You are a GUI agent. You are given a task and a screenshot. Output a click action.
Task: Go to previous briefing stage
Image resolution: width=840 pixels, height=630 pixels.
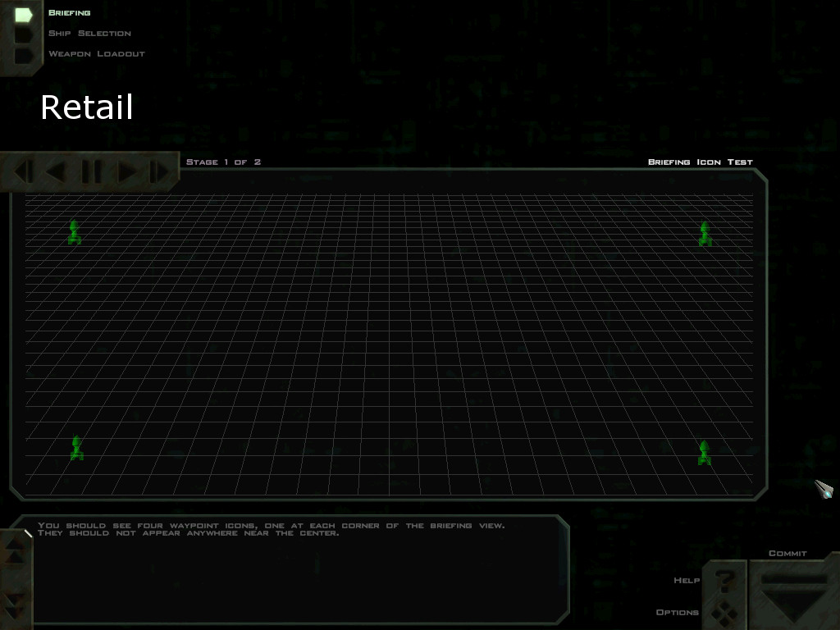click(x=56, y=171)
